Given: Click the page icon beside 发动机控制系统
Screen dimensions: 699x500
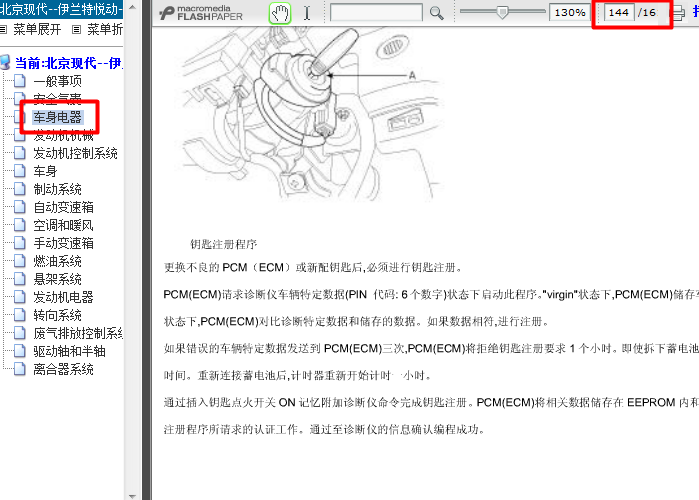Looking at the screenshot, I should tap(20, 153).
